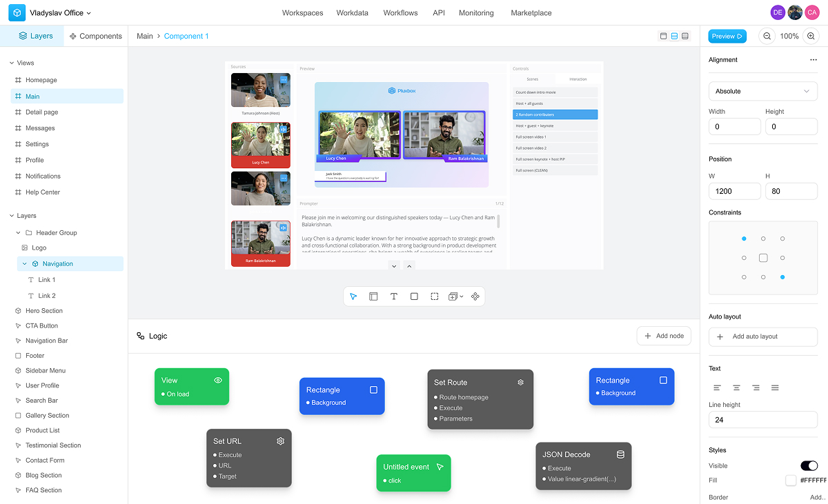This screenshot has width=828, height=504.
Task: Switch to the Components tab
Action: [96, 36]
